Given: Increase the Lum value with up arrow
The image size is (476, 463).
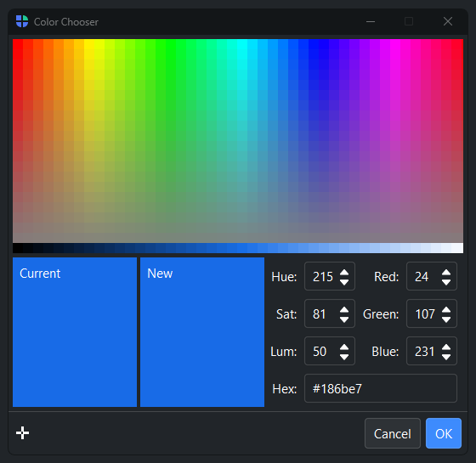Looking at the screenshot, I should pyautogui.click(x=344, y=347).
